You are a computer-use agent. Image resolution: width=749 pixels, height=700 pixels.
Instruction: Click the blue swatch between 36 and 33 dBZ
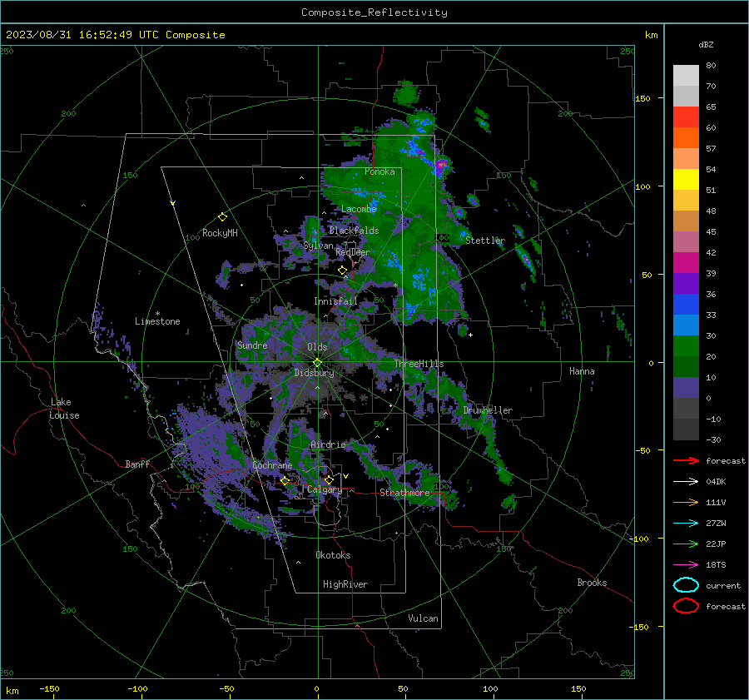[x=686, y=305]
